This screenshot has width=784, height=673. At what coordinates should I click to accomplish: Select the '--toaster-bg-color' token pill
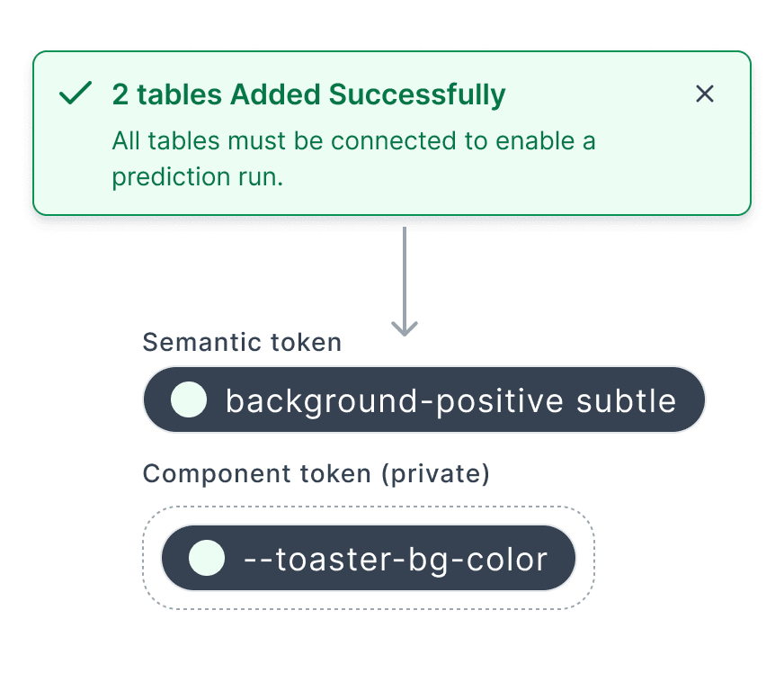coord(368,559)
